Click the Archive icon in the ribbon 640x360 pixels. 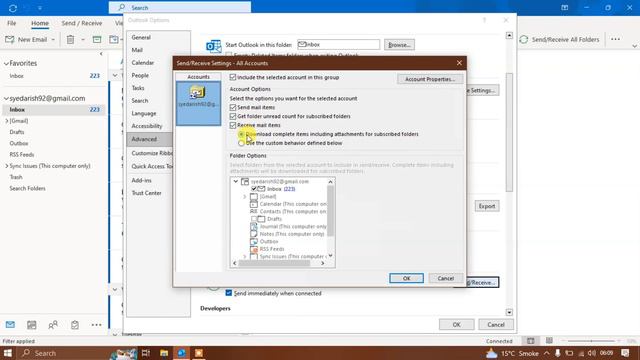pyautogui.click(x=97, y=40)
